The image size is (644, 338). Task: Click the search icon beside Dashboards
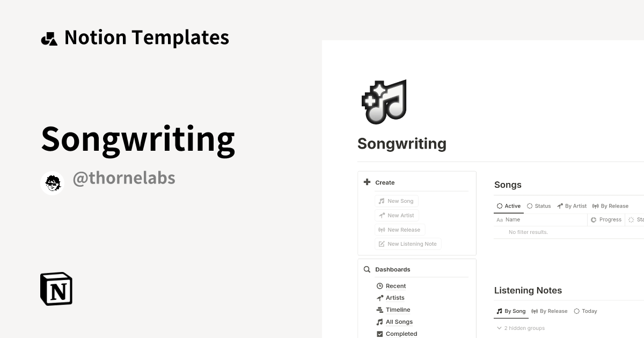(x=367, y=269)
